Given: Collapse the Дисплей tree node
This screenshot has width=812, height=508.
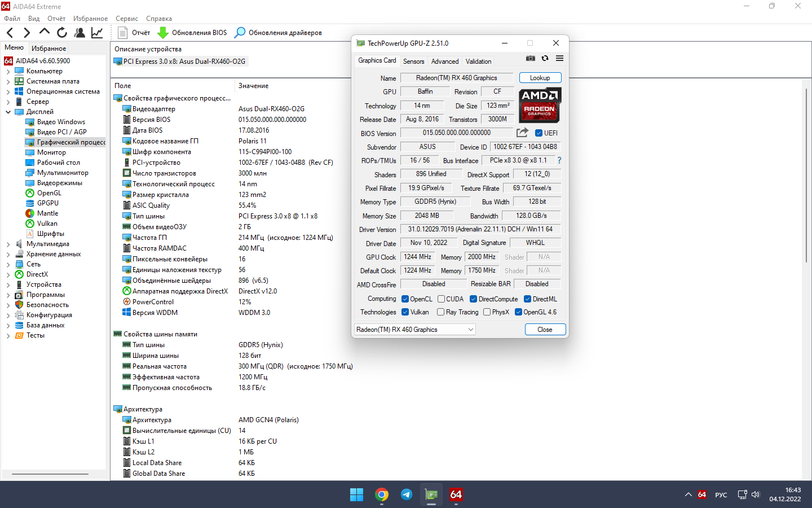Looking at the screenshot, I should 8,112.
